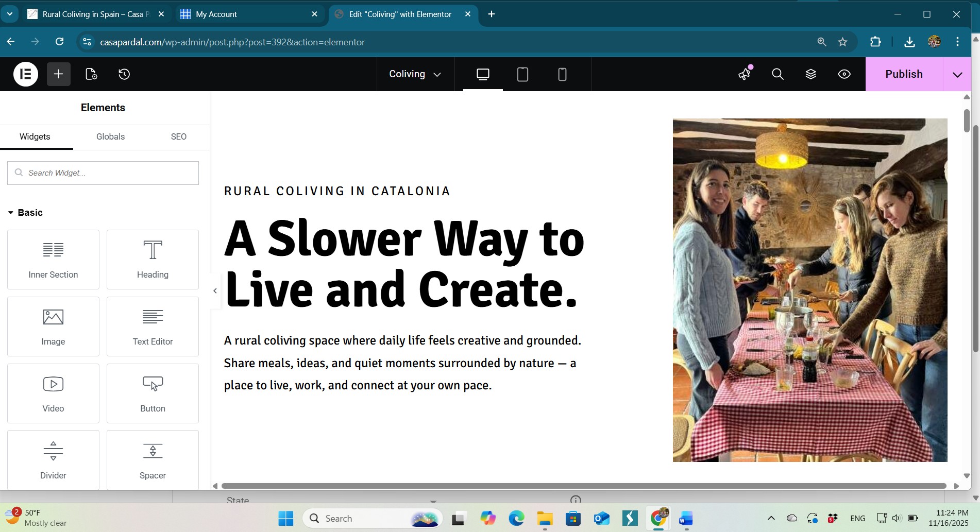Image resolution: width=980 pixels, height=532 pixels.
Task: Toggle the preview changes eye icon
Action: coord(844,74)
